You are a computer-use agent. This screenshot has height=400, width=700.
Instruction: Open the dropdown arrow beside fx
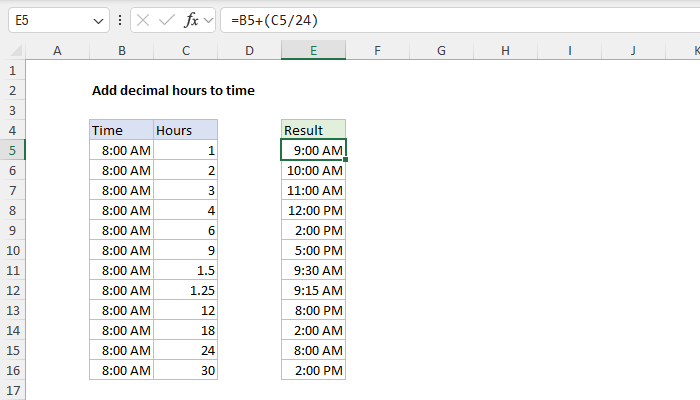[208, 20]
